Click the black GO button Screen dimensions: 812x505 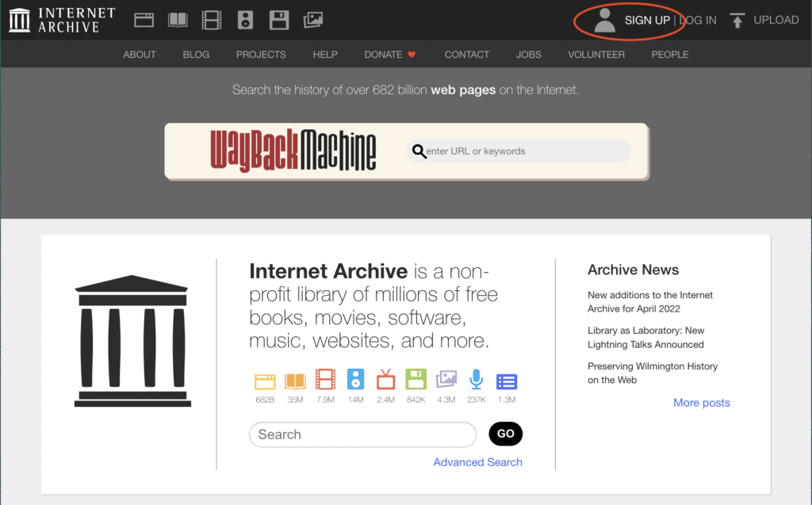(x=505, y=434)
